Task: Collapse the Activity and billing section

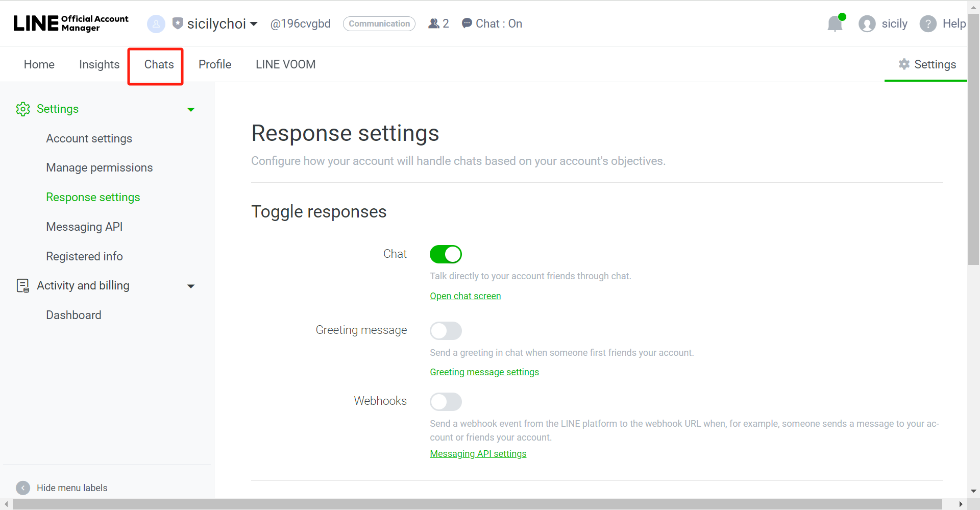Action: 191,286
